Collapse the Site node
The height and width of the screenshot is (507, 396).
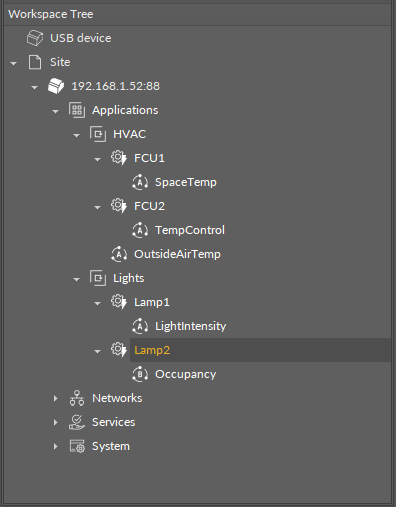[x=14, y=63]
